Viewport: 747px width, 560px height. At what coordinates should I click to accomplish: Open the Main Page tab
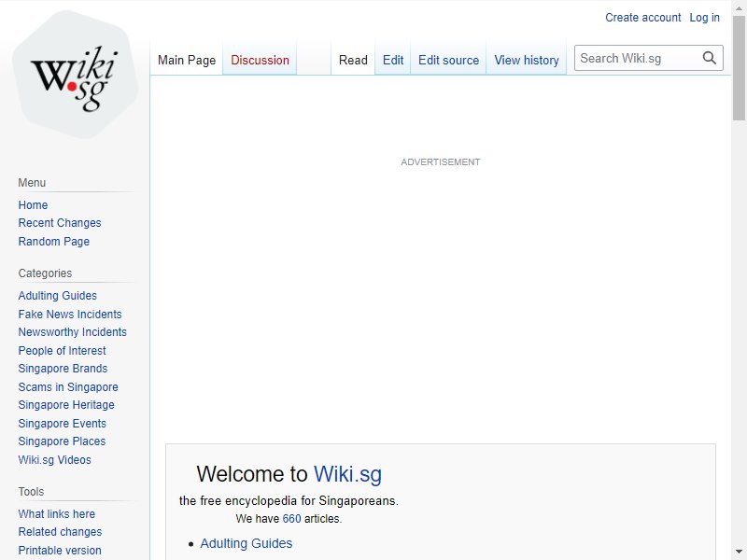[x=187, y=60]
